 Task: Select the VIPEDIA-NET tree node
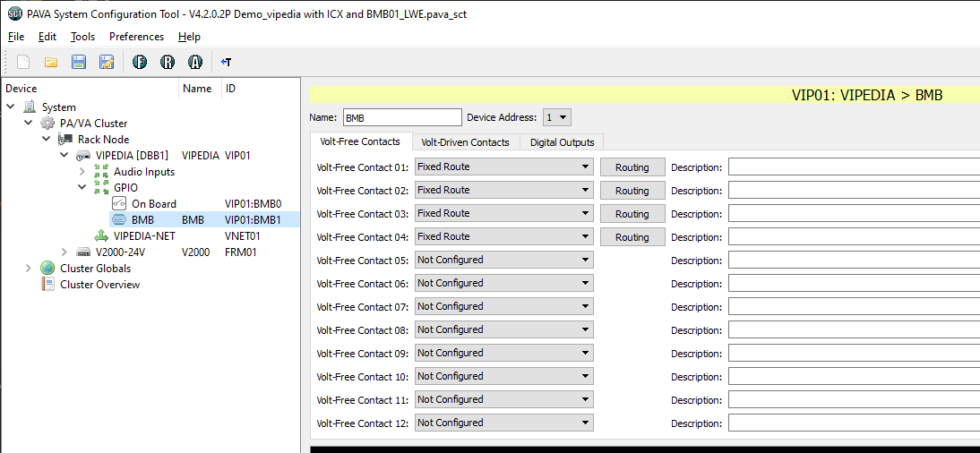coord(143,236)
